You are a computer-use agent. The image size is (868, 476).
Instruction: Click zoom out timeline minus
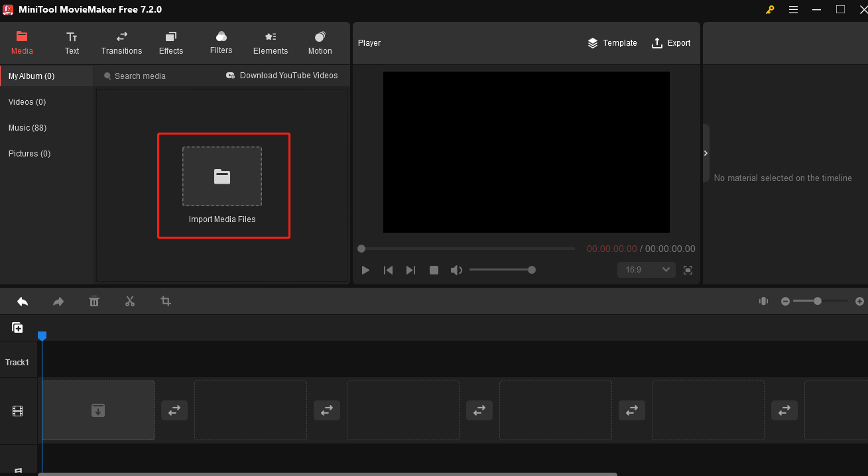point(785,301)
